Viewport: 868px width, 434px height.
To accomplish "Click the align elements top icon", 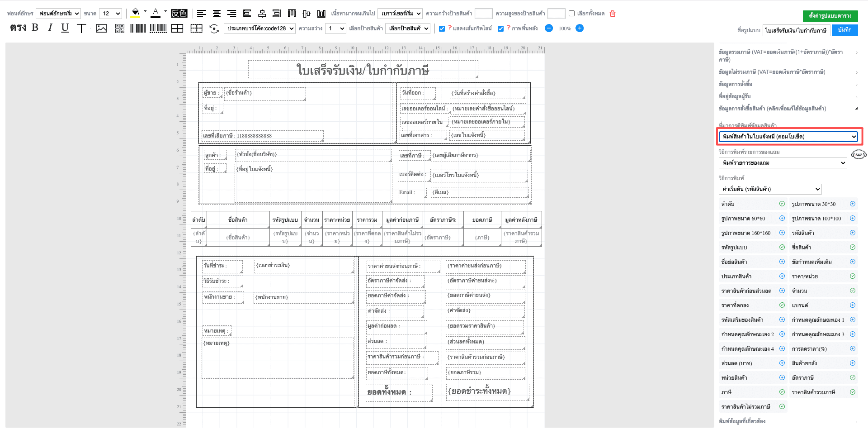I will [292, 14].
